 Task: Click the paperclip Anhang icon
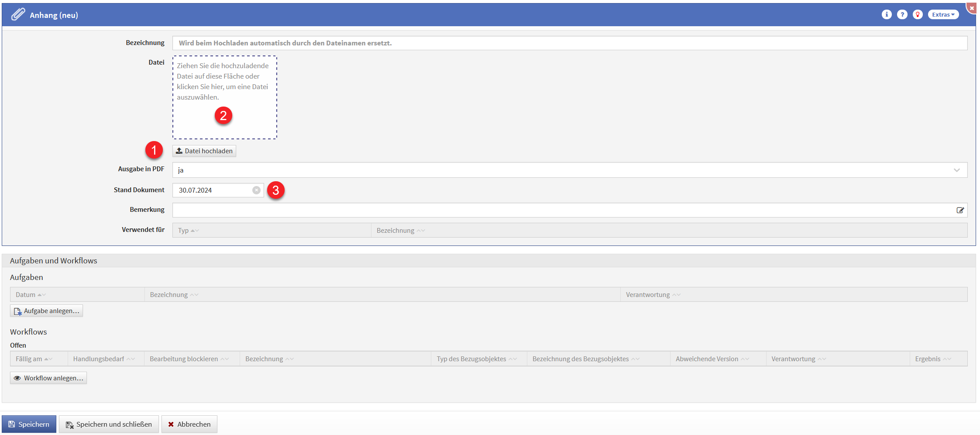[18, 14]
